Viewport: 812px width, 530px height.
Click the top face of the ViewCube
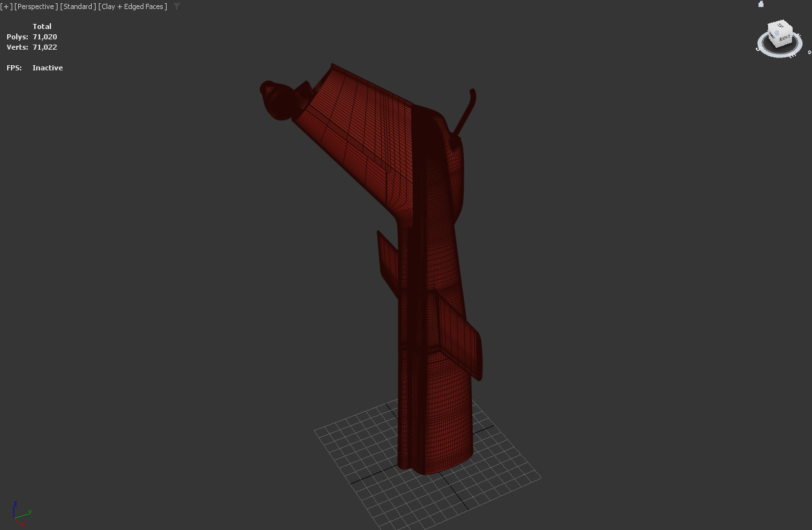click(x=780, y=26)
